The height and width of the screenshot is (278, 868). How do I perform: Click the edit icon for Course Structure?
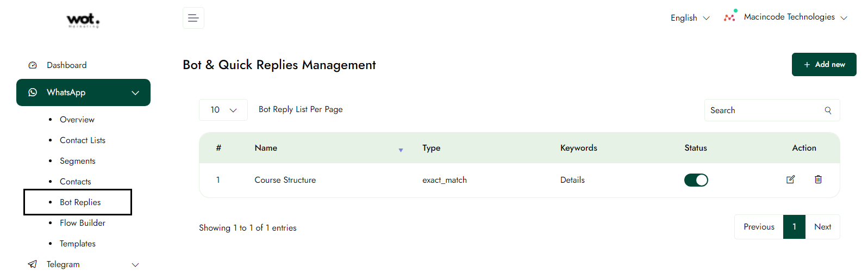pos(790,180)
